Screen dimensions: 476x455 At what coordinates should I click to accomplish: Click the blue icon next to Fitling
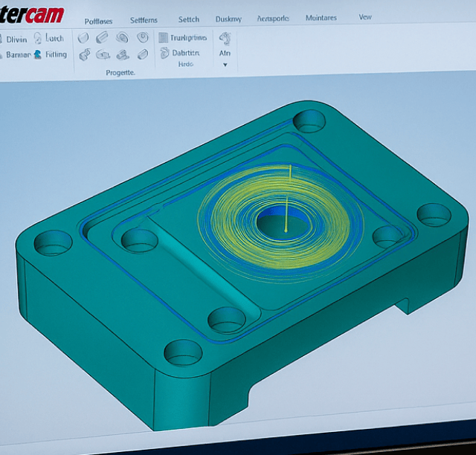click(x=37, y=54)
